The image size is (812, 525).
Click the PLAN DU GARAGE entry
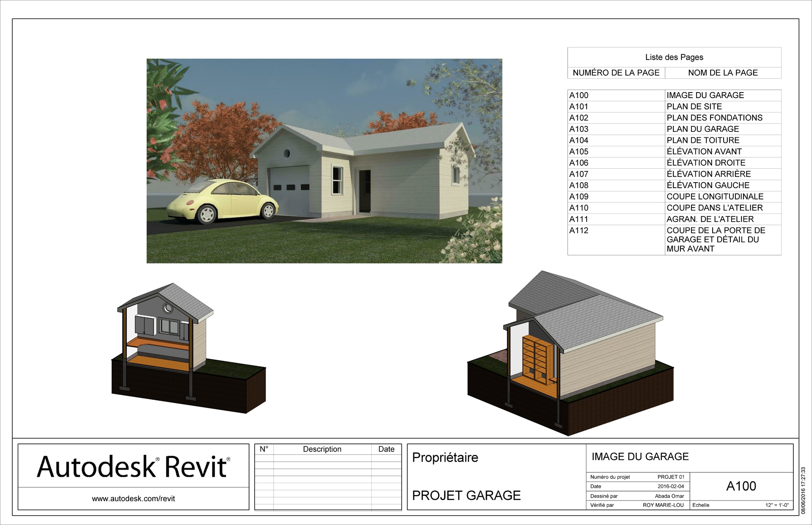pyautogui.click(x=702, y=129)
